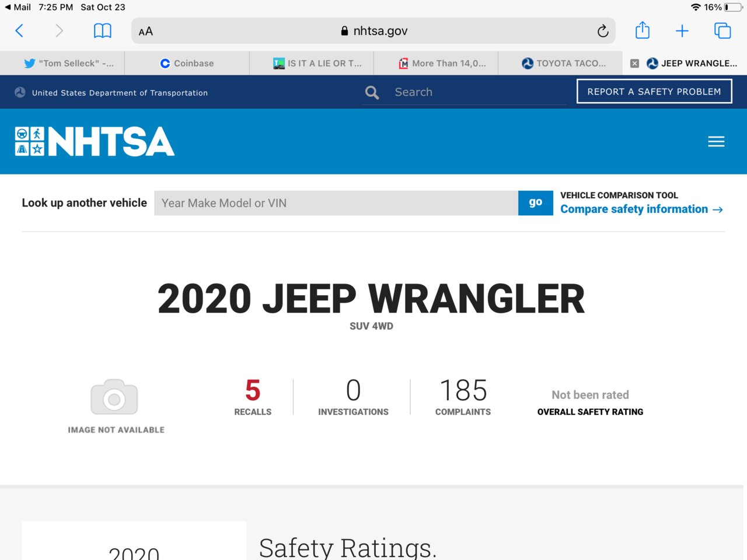Add a new tab with plus icon
Screen dimensions: 747x560
682,31
